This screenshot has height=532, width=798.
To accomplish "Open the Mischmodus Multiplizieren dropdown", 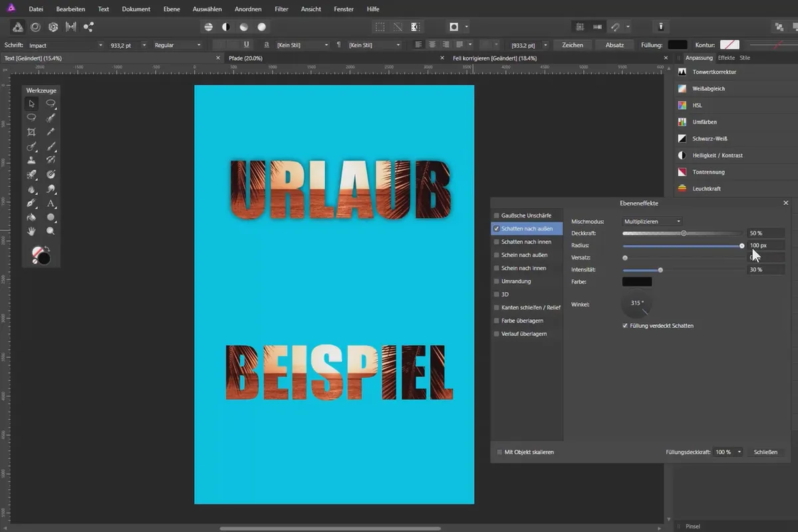I will 652,221.
